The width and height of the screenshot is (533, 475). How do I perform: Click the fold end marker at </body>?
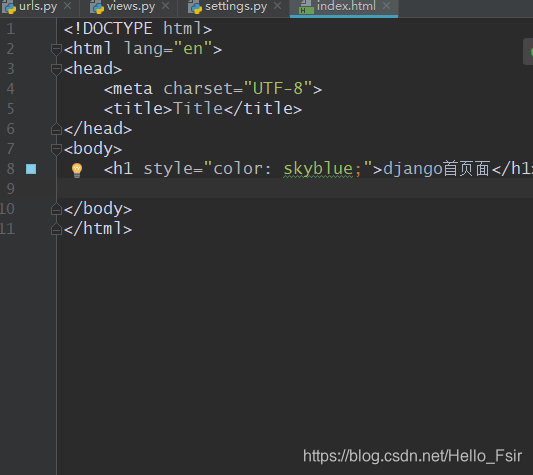tap(56, 209)
